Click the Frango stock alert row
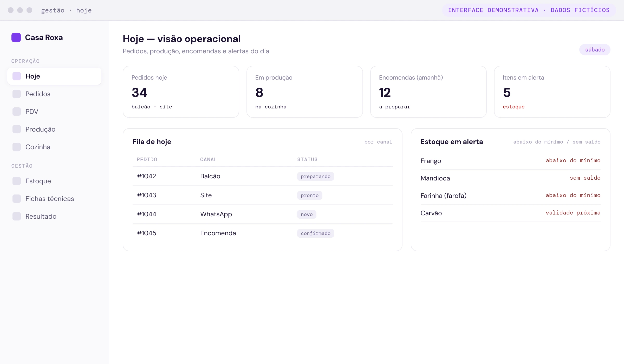Viewport: 624px width, 364px height. click(511, 161)
